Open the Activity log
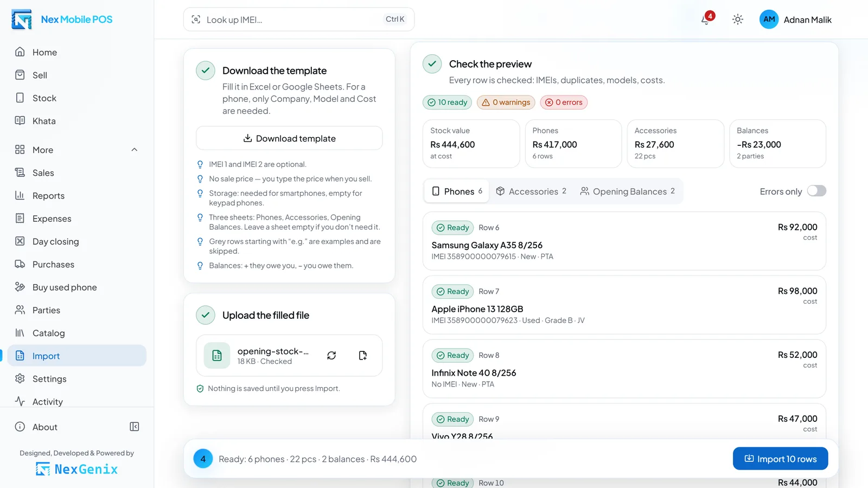The image size is (868, 488). [x=77, y=402]
